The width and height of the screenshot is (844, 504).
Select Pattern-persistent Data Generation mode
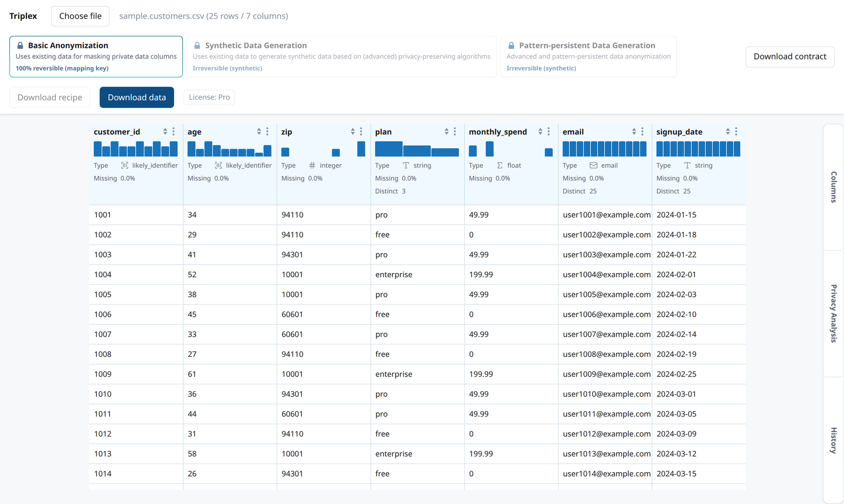[x=589, y=56]
